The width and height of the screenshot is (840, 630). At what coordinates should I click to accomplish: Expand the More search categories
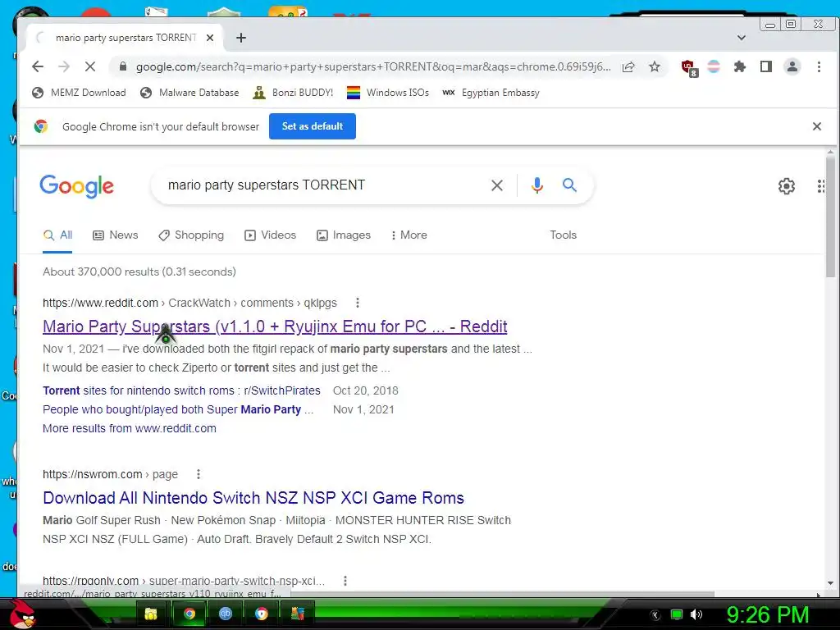pyautogui.click(x=409, y=235)
